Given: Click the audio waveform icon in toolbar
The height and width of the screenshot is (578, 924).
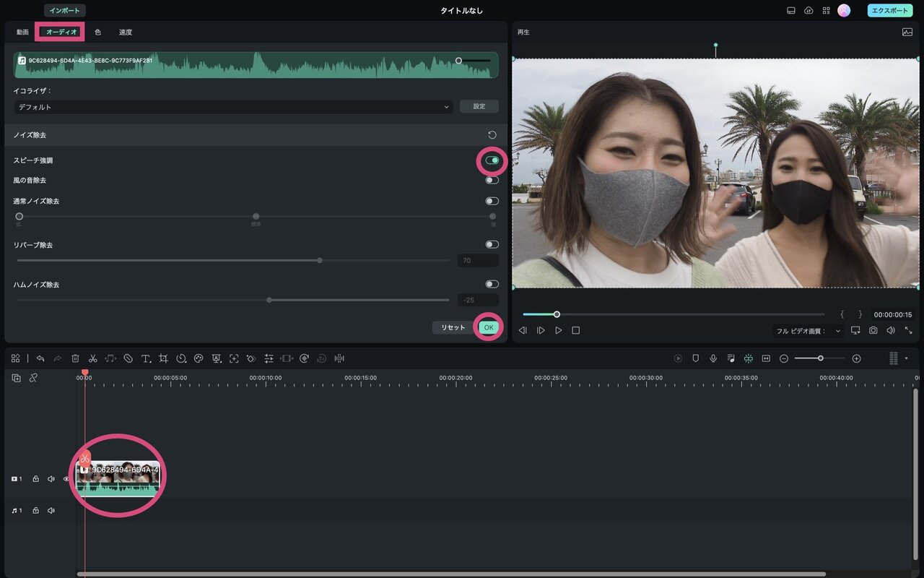Looking at the screenshot, I should [339, 358].
